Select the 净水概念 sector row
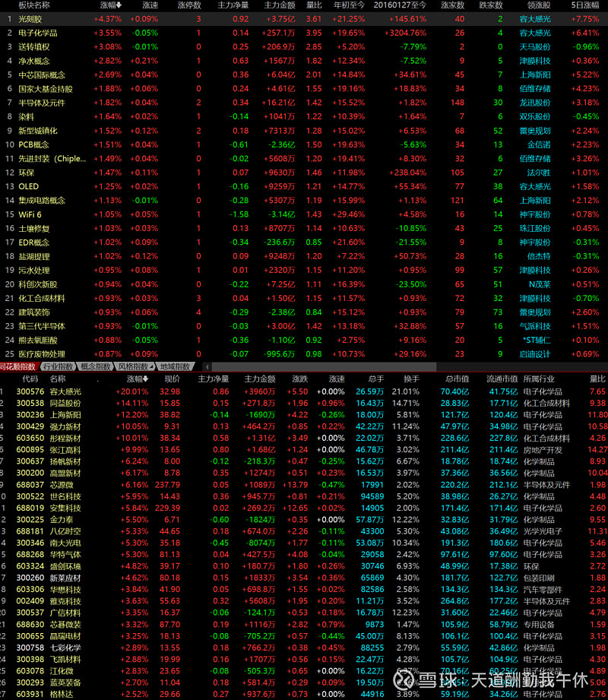 304,61
